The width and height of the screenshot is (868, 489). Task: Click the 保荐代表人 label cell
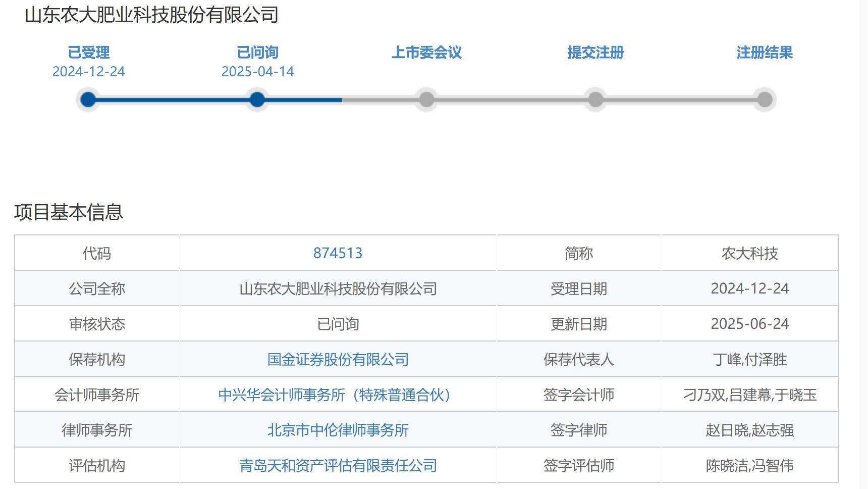click(579, 359)
